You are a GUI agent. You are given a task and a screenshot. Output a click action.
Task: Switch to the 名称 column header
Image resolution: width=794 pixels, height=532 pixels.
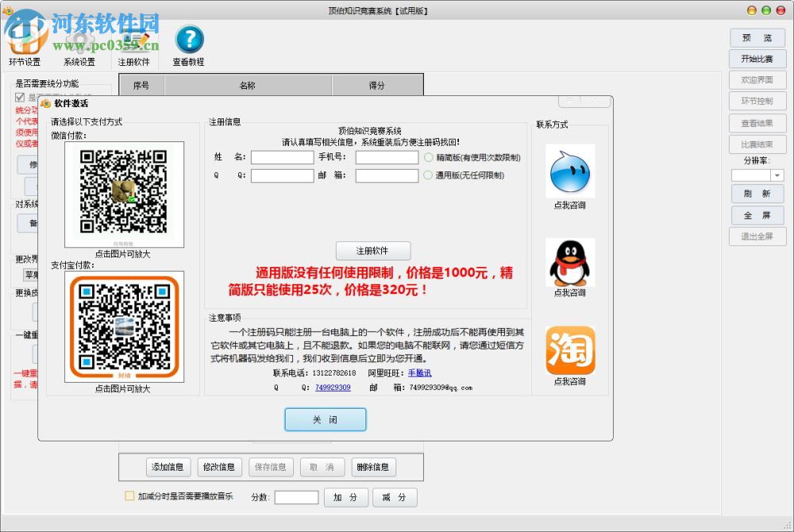point(246,85)
